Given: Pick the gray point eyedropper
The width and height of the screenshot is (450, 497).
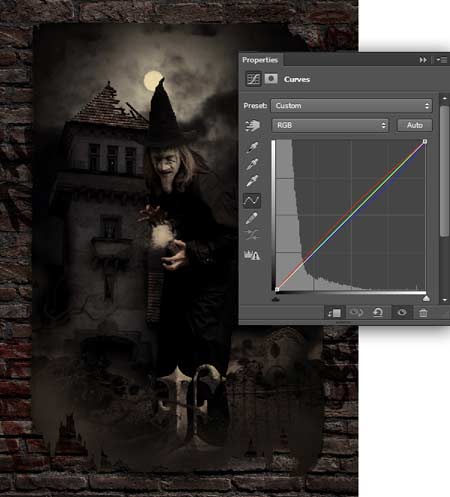Looking at the screenshot, I should pyautogui.click(x=252, y=164).
